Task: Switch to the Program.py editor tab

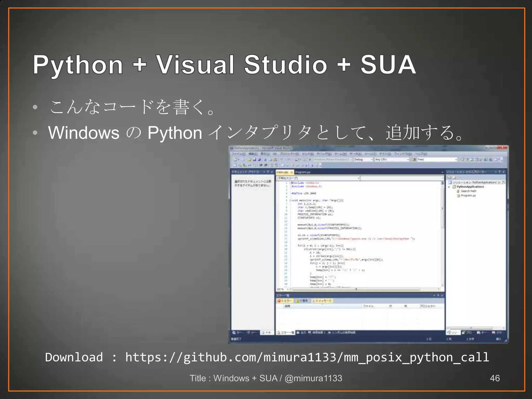Action: tap(303, 172)
